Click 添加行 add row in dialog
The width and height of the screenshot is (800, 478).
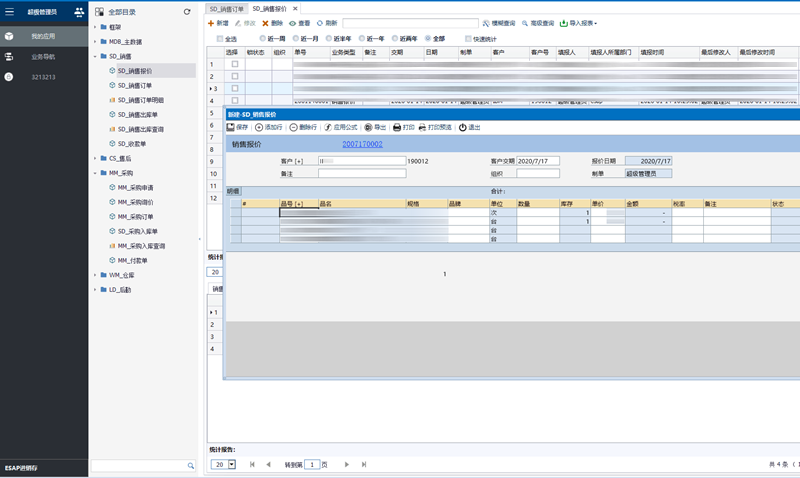(x=268, y=127)
